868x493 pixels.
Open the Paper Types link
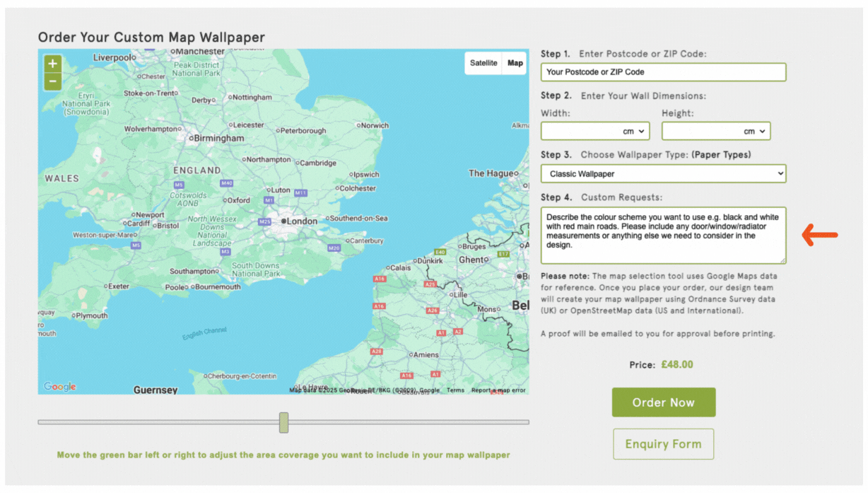[x=721, y=155]
